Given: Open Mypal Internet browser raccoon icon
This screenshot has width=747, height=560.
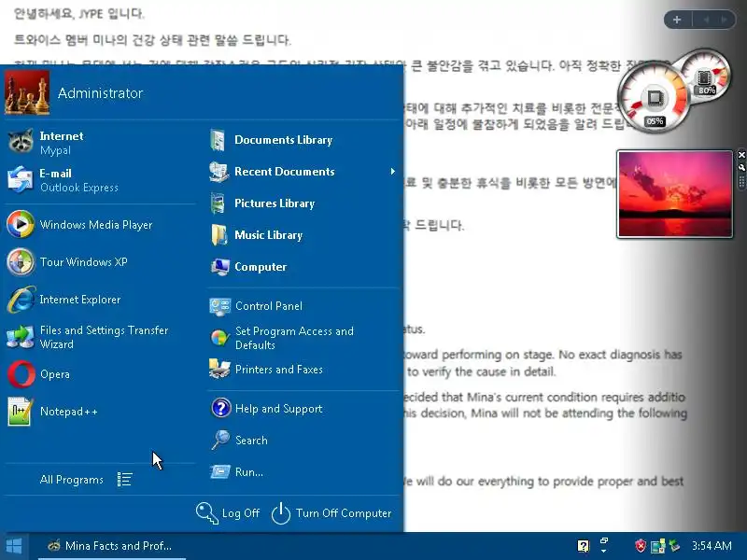Looking at the screenshot, I should [21, 142].
